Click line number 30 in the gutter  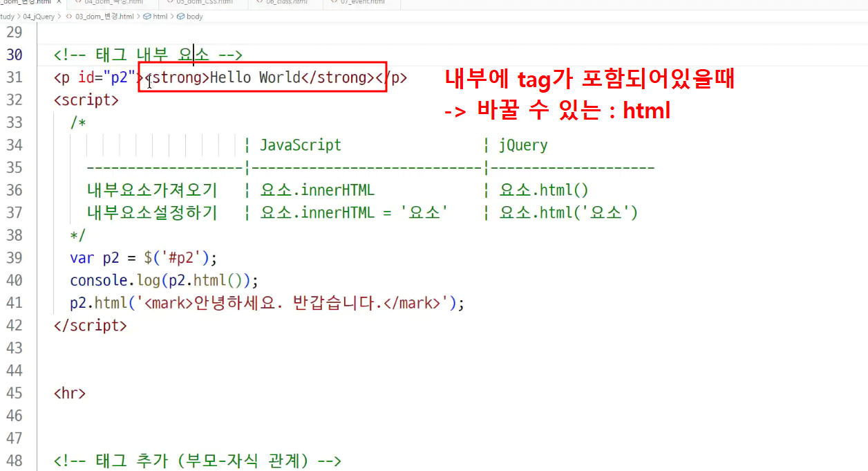(x=15, y=55)
